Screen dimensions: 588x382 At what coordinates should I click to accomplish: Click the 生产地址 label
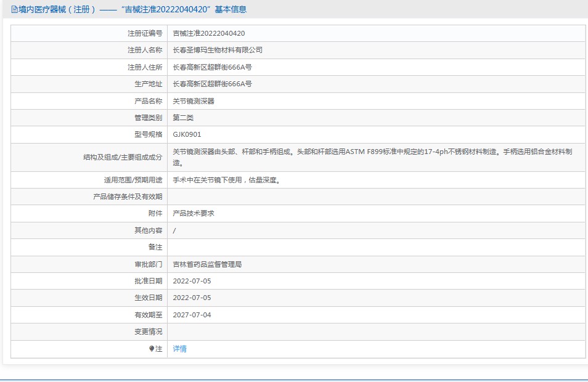click(x=148, y=84)
